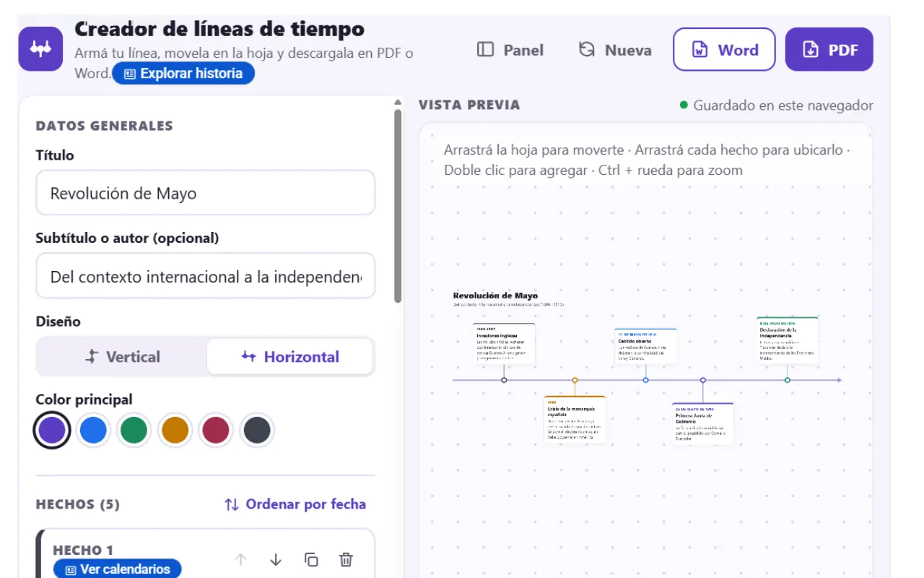Click the purple Primera Junta marker dot
The height and width of the screenshot is (578, 924).
click(x=703, y=380)
